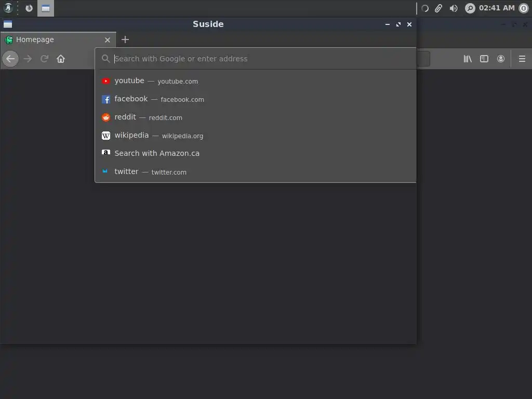Click the Reddit favicon in suggestions

tap(106, 117)
